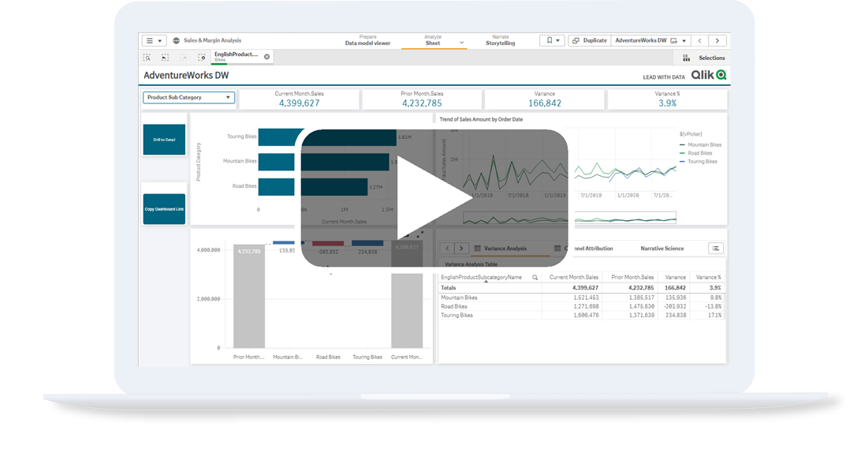Click the Copy Dashboard Link button
The width and height of the screenshot is (868, 468).
click(165, 209)
